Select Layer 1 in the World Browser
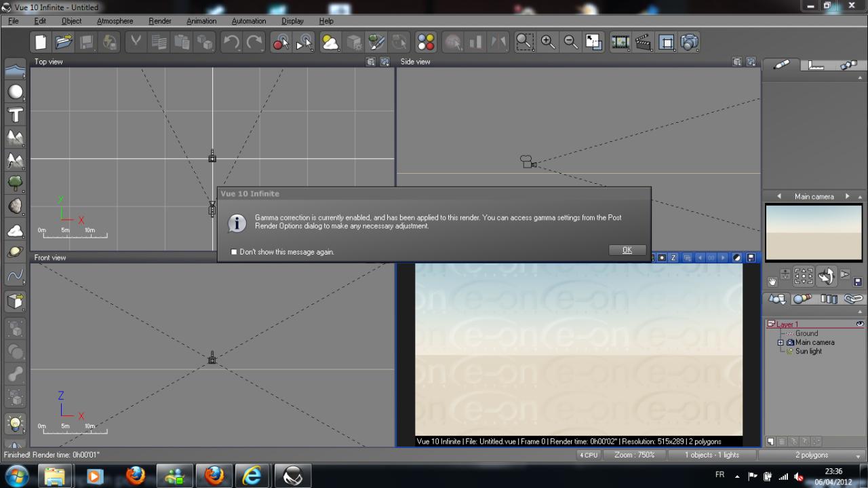868x488 pixels. [787, 324]
